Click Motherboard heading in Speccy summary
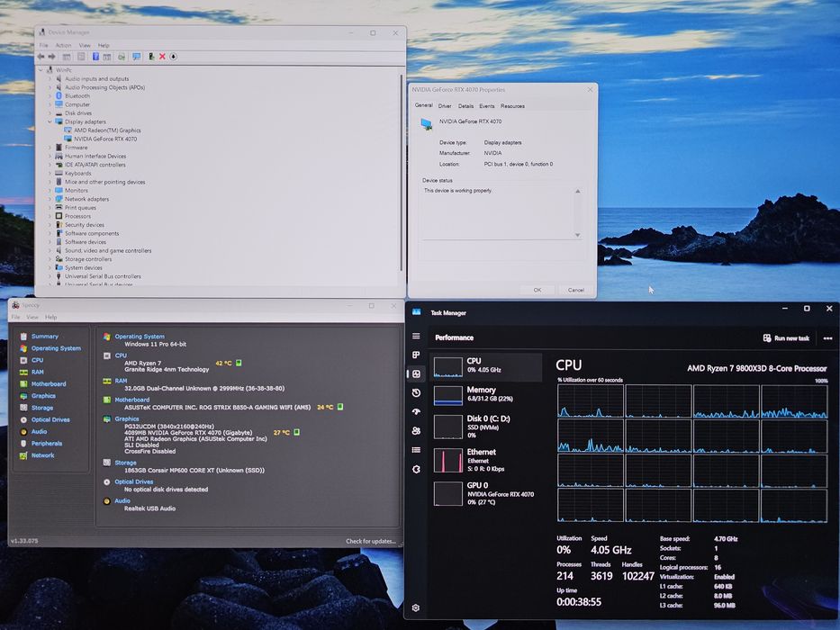The height and width of the screenshot is (630, 840). [x=131, y=400]
